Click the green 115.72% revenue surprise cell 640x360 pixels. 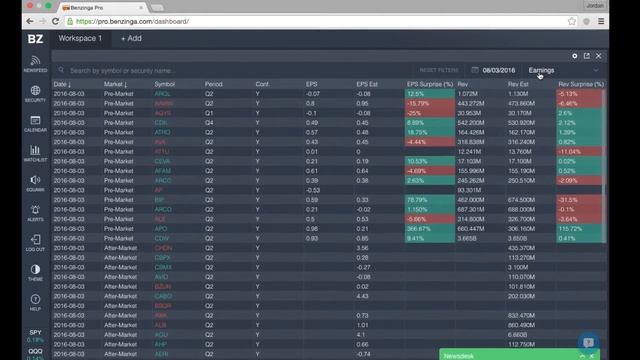pos(580,229)
